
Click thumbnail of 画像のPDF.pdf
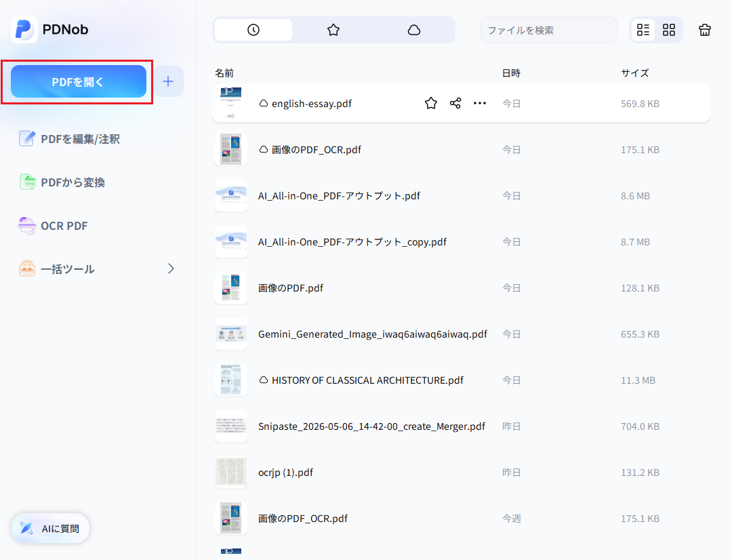pyautogui.click(x=230, y=287)
